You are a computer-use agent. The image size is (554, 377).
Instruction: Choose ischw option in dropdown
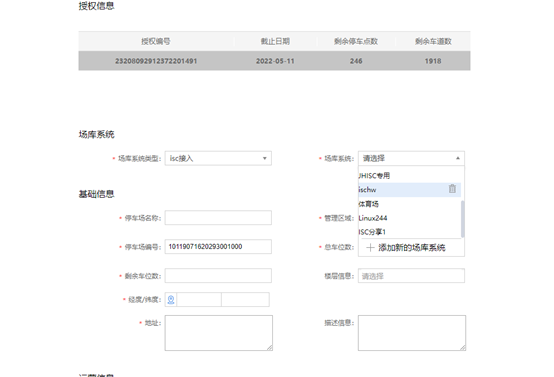(409, 190)
